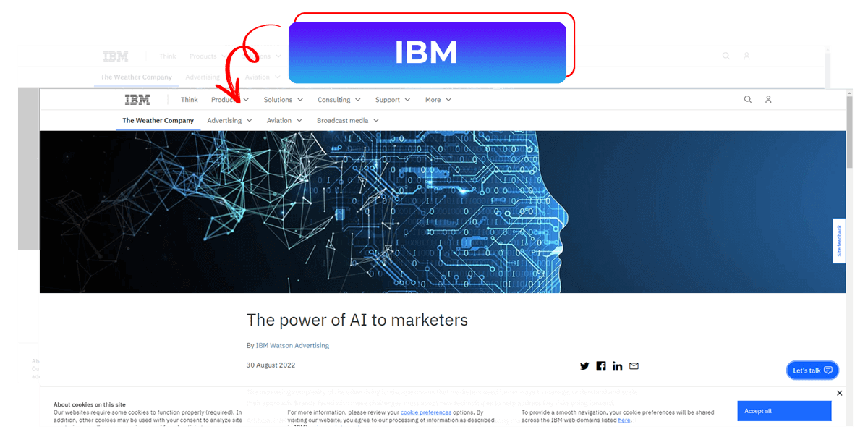Click the Accept all cookies button
The image size is (868, 445).
tap(784, 411)
